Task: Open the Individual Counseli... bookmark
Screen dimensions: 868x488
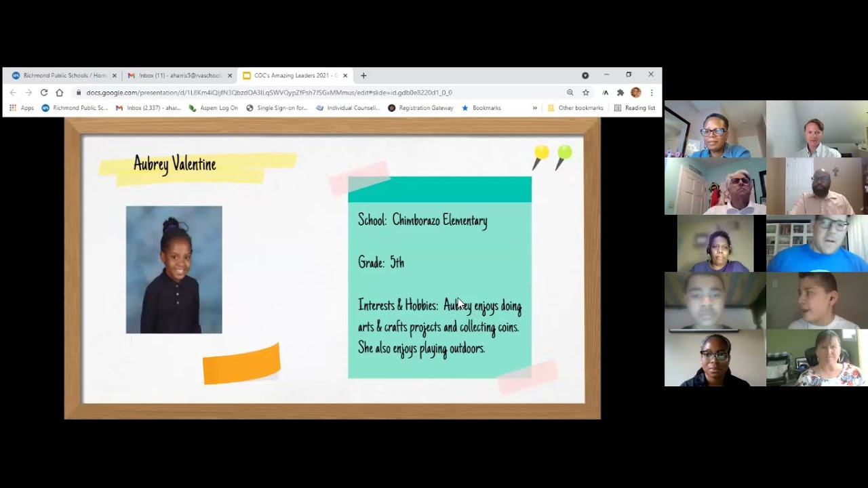Action: (348, 108)
